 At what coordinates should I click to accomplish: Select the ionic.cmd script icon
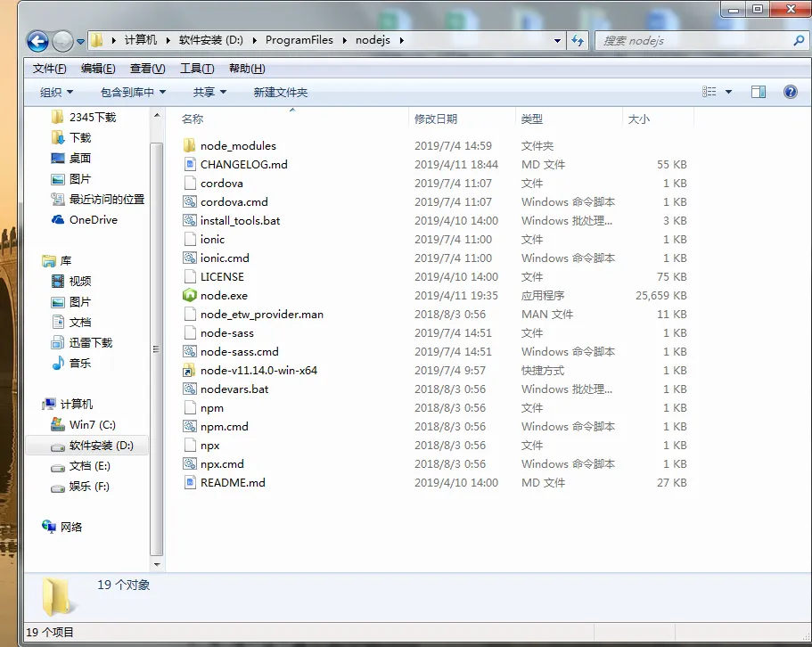[x=190, y=258]
